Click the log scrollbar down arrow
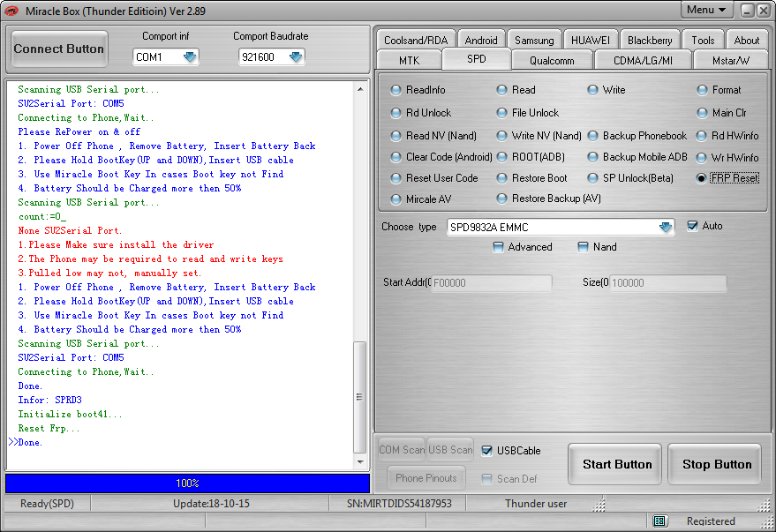Image resolution: width=776 pixels, height=532 pixels. (360, 461)
